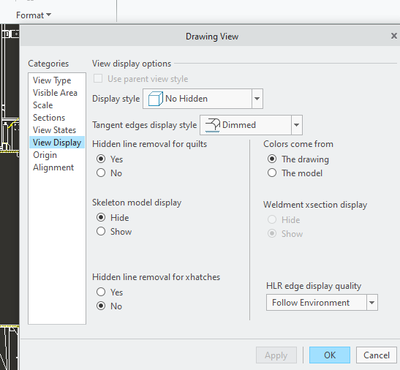The height and width of the screenshot is (370, 400).
Task: Choose Hide for weldment xsection display
Action: pyautogui.click(x=272, y=220)
